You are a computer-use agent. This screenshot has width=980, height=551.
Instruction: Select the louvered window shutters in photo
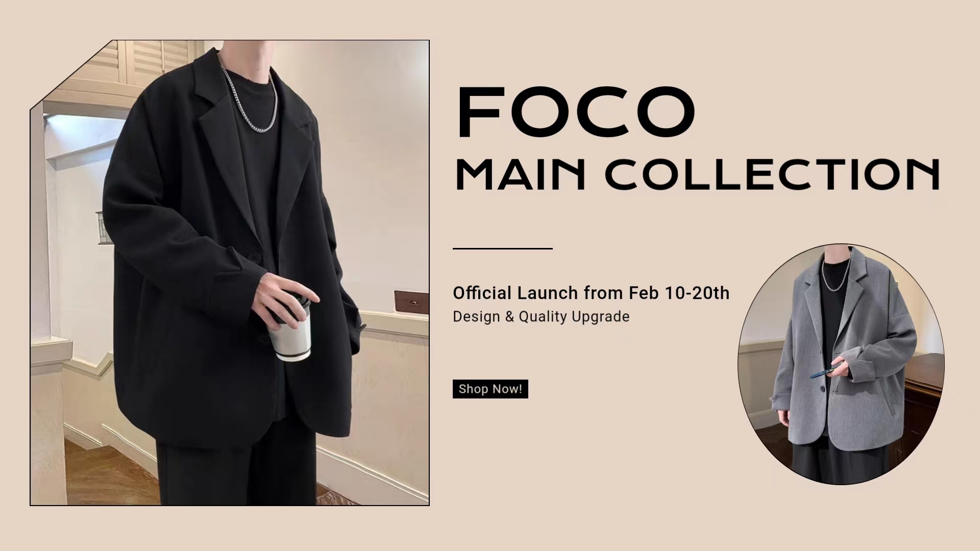coord(153,61)
